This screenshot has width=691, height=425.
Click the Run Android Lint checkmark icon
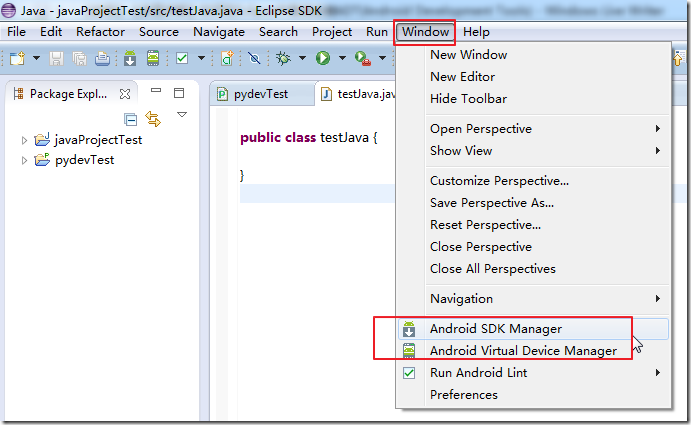[x=409, y=373]
